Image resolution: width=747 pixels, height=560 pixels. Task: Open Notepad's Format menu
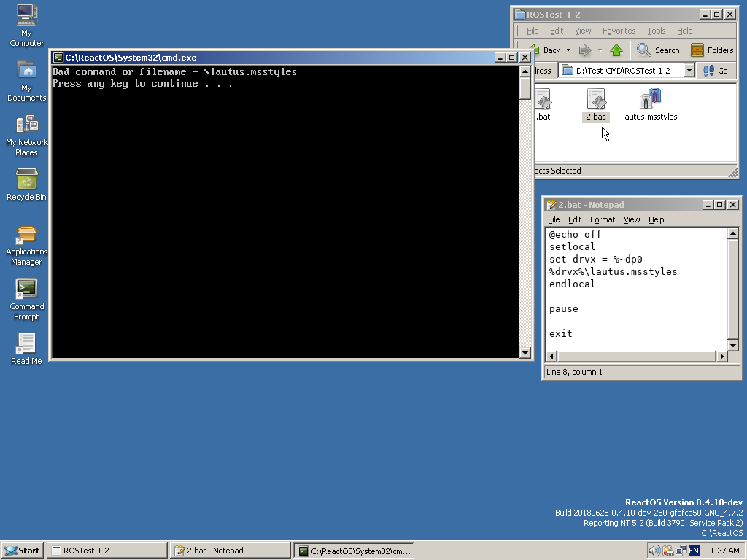(x=602, y=219)
